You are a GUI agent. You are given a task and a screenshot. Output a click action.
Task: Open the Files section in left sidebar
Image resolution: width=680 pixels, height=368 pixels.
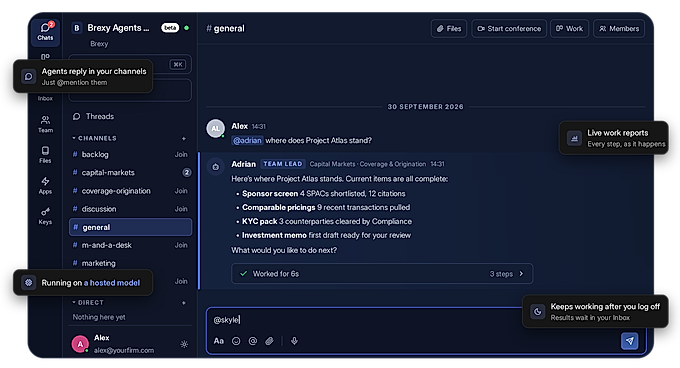click(45, 155)
